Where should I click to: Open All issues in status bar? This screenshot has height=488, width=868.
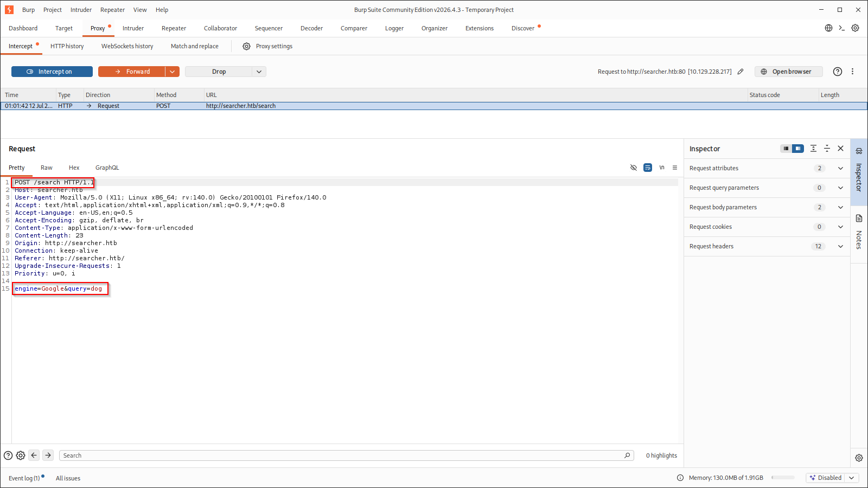(68, 478)
